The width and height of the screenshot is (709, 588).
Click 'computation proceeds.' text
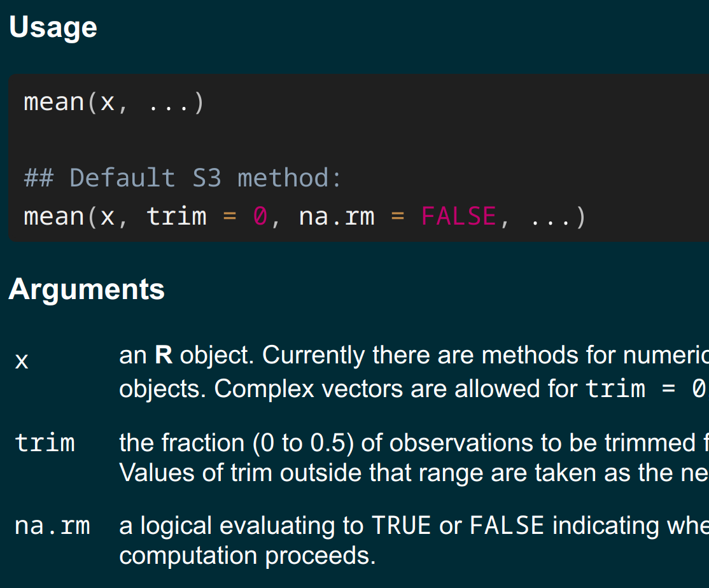(x=248, y=556)
